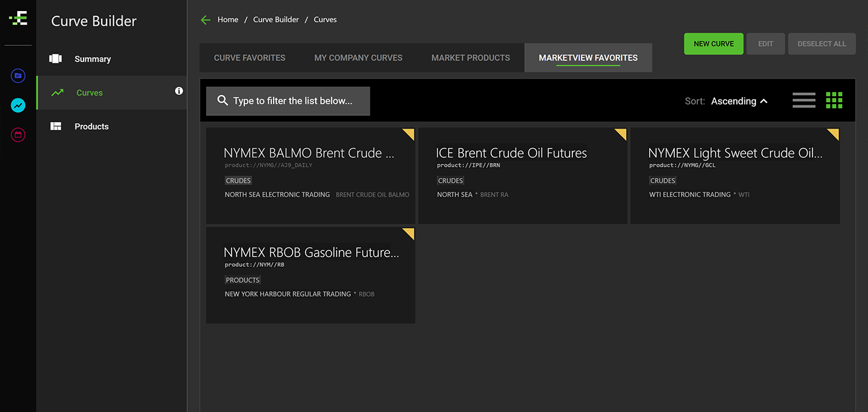The image size is (868, 412).
Task: Click the Summary sidebar icon
Action: [55, 59]
